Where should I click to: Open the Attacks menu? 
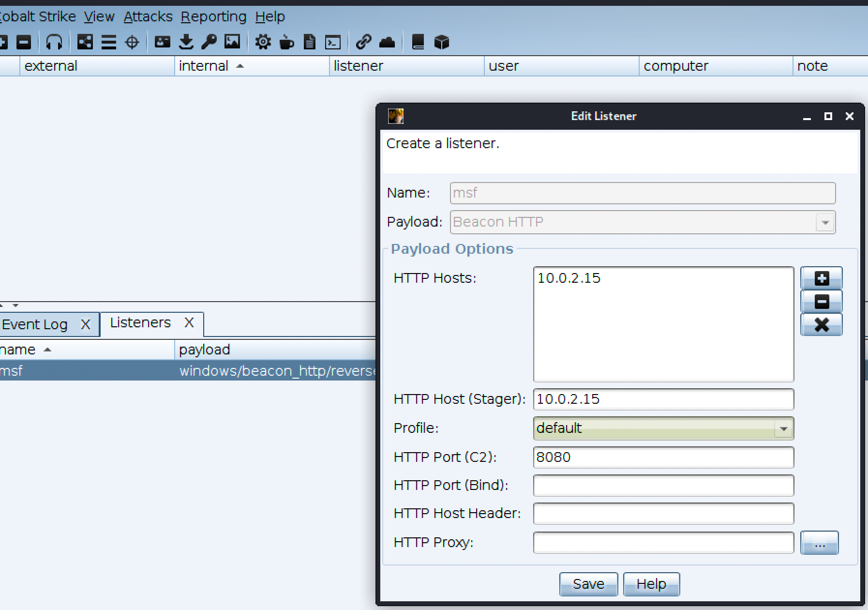[148, 16]
